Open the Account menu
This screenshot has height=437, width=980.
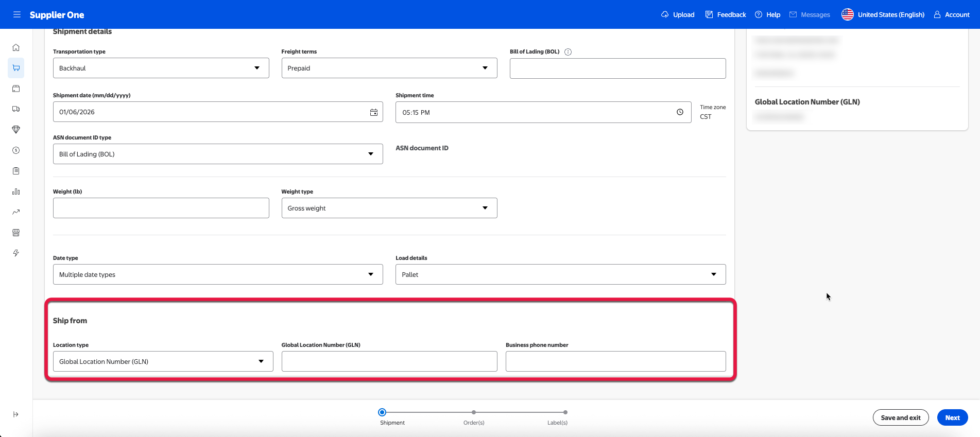click(952, 14)
